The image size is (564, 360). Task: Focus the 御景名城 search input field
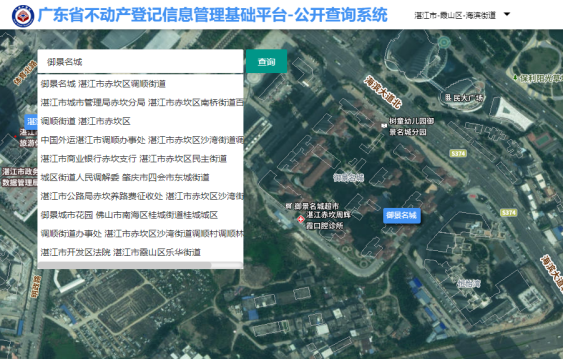(x=140, y=62)
